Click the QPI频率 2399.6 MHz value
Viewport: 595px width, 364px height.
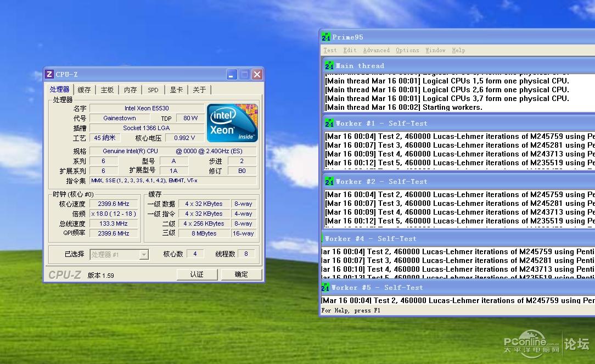point(114,233)
